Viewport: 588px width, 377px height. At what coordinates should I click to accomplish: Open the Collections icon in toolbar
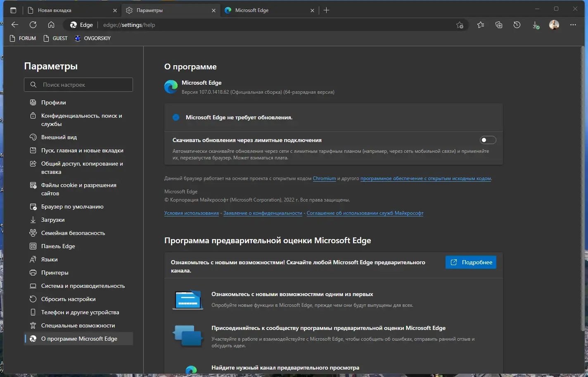[499, 25]
